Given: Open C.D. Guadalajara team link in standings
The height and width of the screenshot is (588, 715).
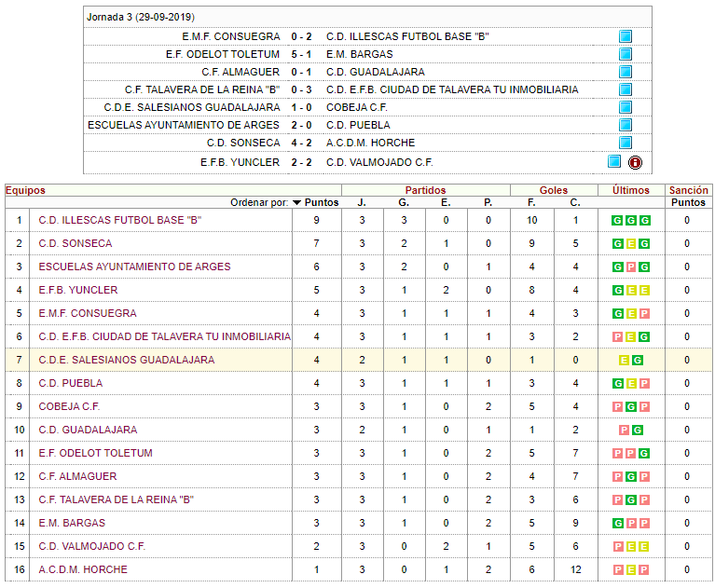Looking at the screenshot, I should 88,430.
